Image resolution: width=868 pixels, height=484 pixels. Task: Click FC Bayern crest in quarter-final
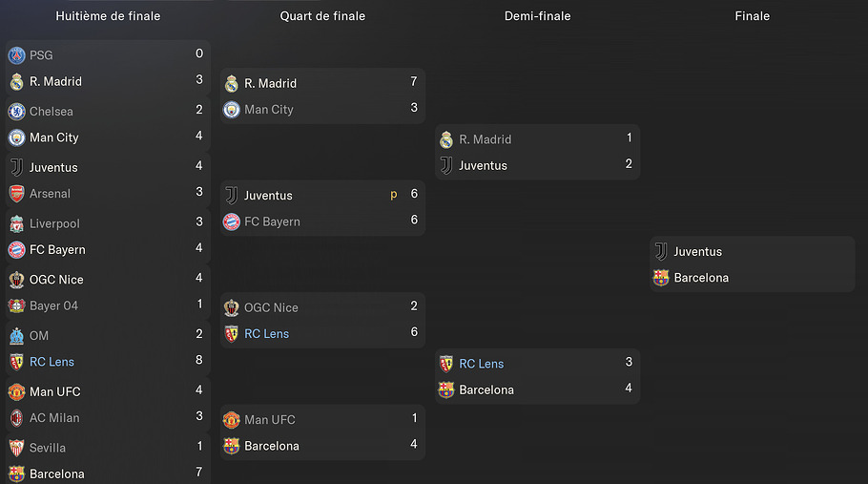[x=231, y=221]
